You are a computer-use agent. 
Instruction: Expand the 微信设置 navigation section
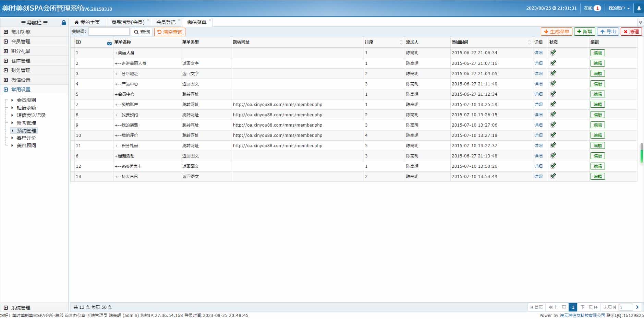[34, 80]
